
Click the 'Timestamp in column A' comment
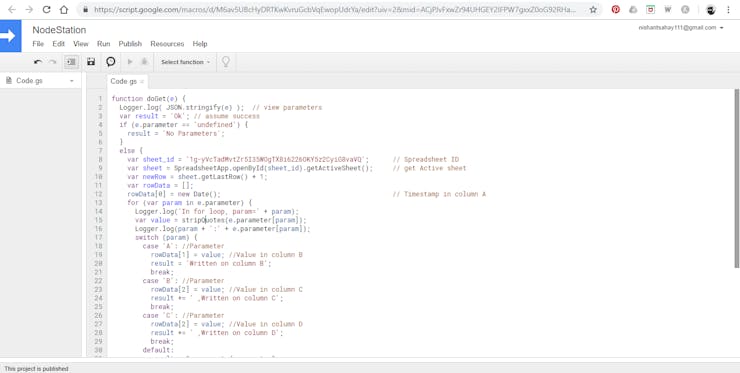[439, 194]
